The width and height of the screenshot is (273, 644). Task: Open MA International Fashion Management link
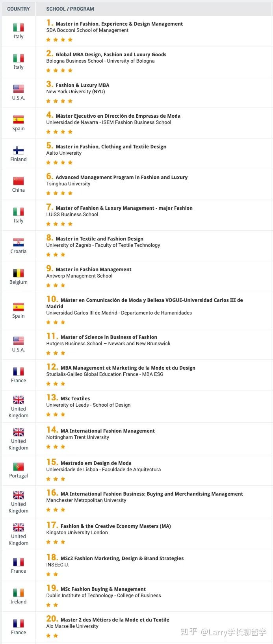(108, 431)
